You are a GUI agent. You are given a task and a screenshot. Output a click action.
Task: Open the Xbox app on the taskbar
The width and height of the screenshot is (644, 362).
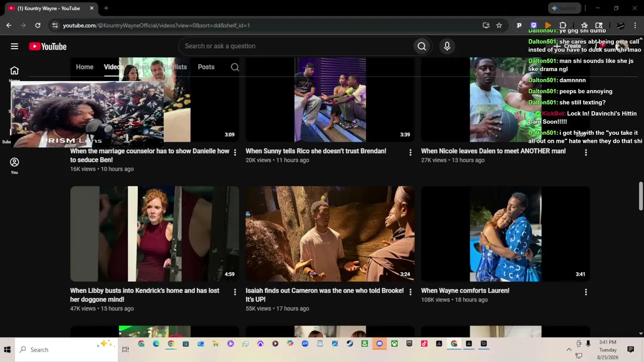click(x=394, y=344)
